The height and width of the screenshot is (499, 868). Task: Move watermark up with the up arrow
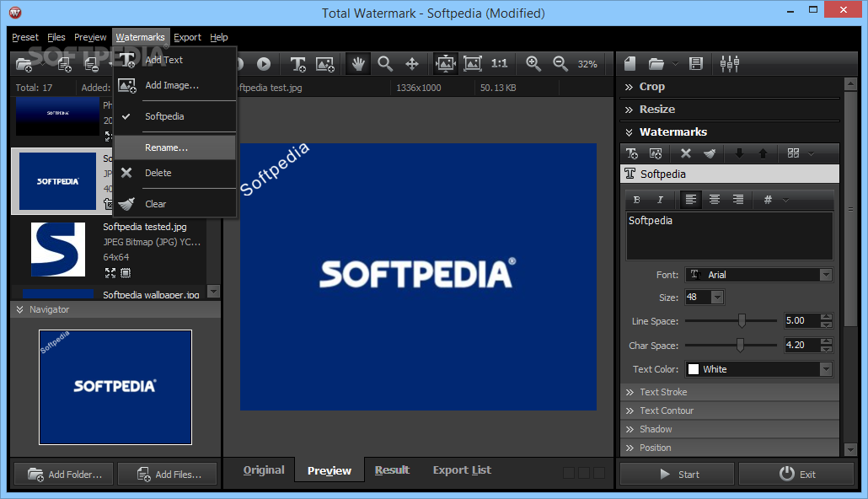coord(763,153)
